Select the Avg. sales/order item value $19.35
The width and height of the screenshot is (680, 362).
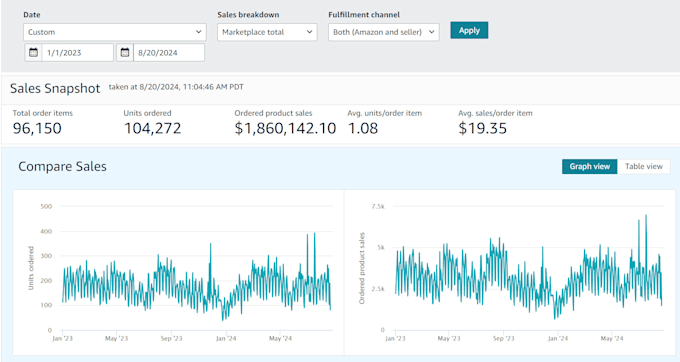click(483, 128)
